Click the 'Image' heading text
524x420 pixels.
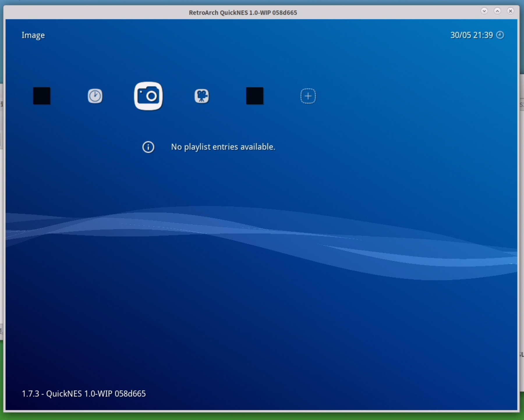pyautogui.click(x=33, y=35)
